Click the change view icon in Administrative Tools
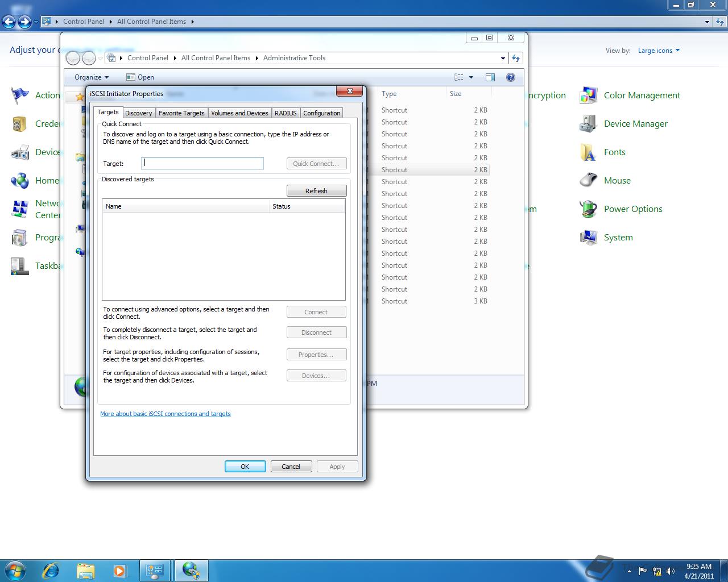 point(459,77)
